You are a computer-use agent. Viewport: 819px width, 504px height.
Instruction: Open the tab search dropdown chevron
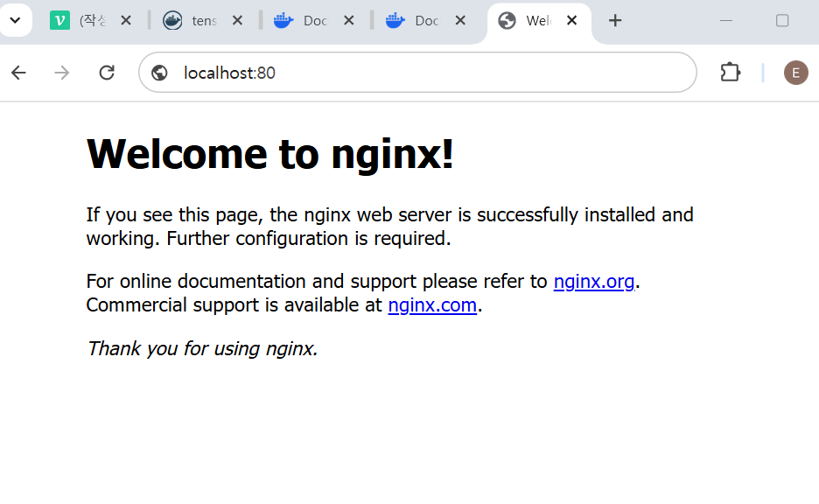coord(15,20)
